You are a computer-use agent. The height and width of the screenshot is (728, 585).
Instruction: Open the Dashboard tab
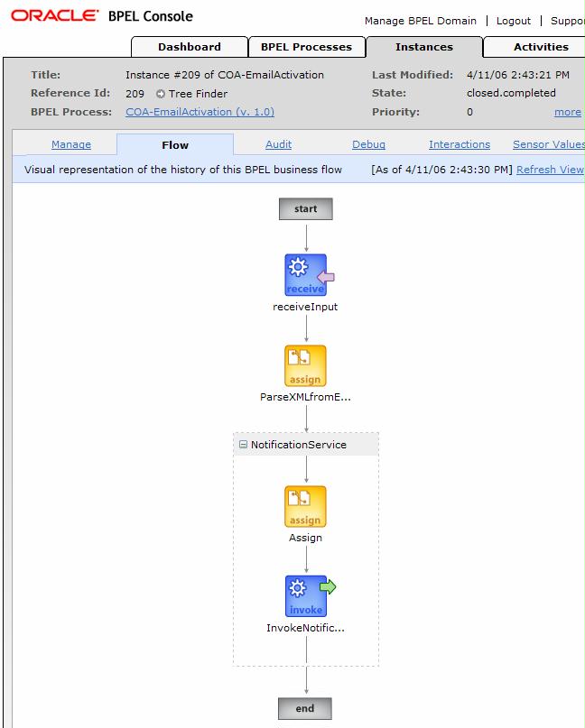pyautogui.click(x=190, y=47)
